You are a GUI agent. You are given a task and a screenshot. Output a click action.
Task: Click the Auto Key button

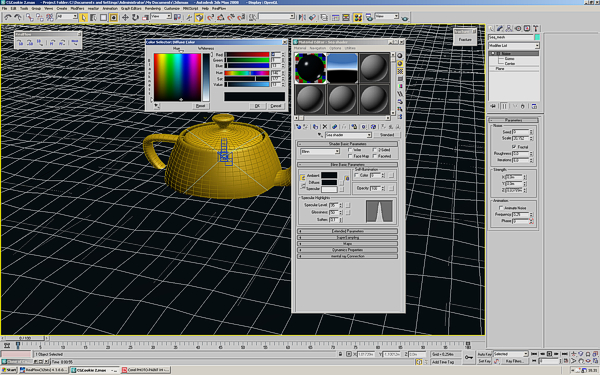click(x=484, y=354)
